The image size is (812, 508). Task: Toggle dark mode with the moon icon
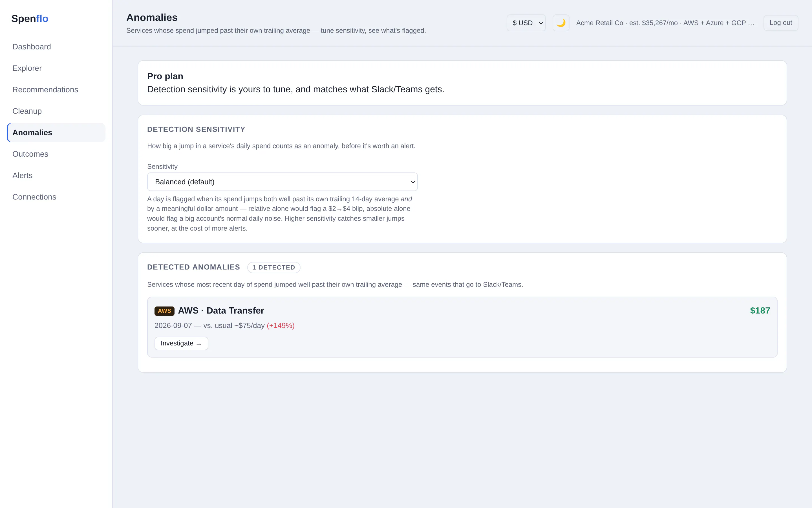click(561, 23)
